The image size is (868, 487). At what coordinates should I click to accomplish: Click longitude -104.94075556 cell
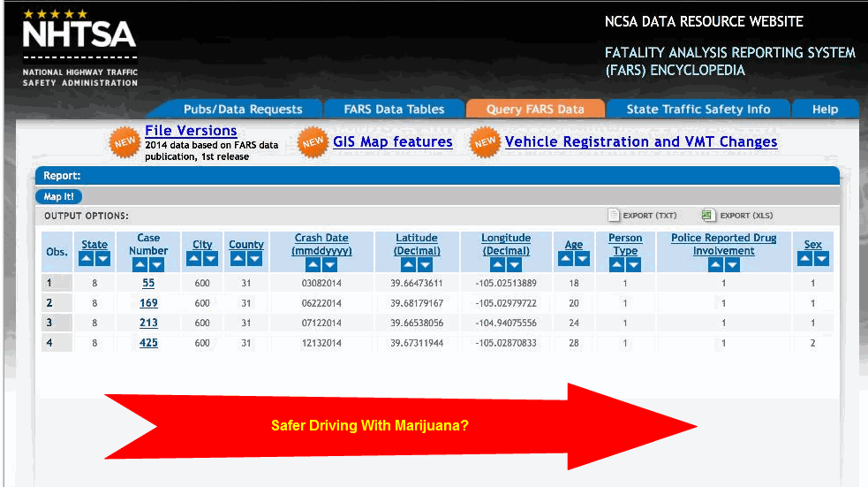point(506,323)
